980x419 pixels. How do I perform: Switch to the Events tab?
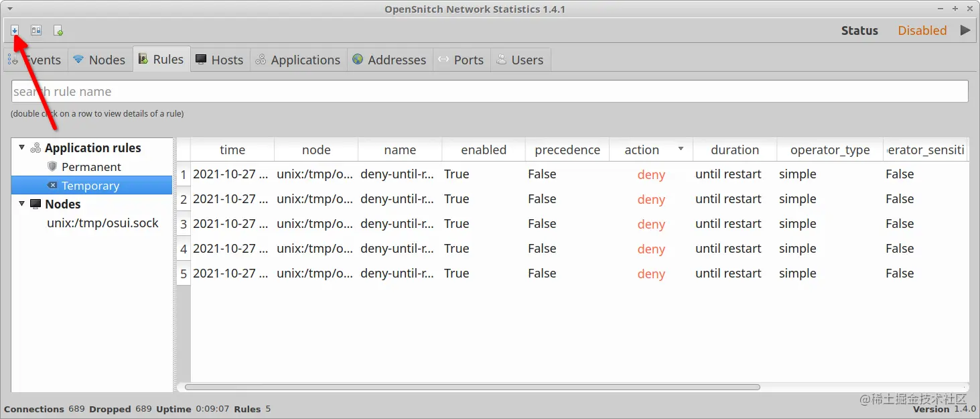pyautogui.click(x=36, y=60)
